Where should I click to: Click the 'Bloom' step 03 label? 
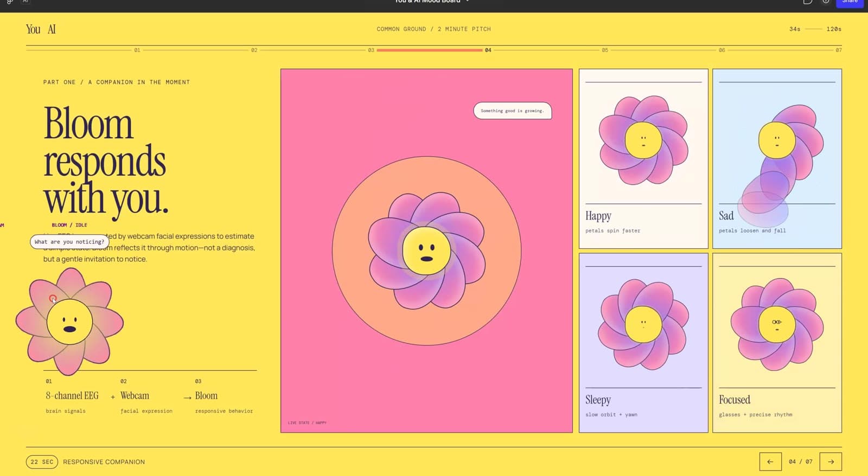206,396
